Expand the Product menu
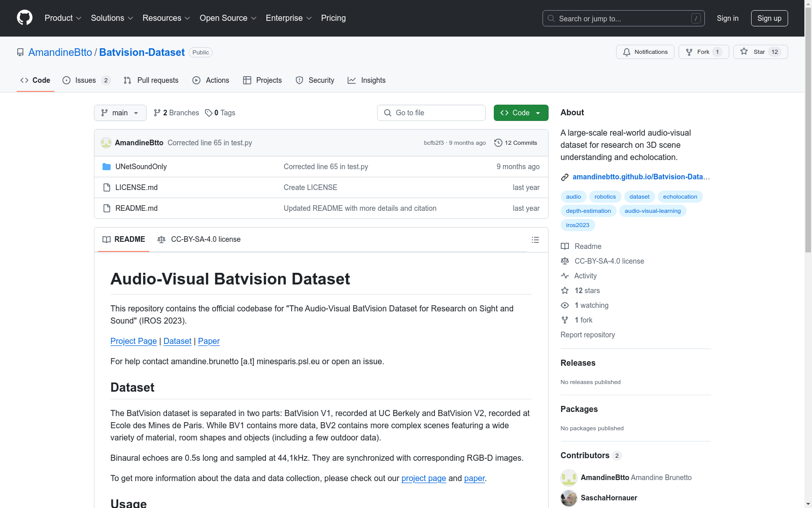Image resolution: width=812 pixels, height=508 pixels. tap(63, 18)
